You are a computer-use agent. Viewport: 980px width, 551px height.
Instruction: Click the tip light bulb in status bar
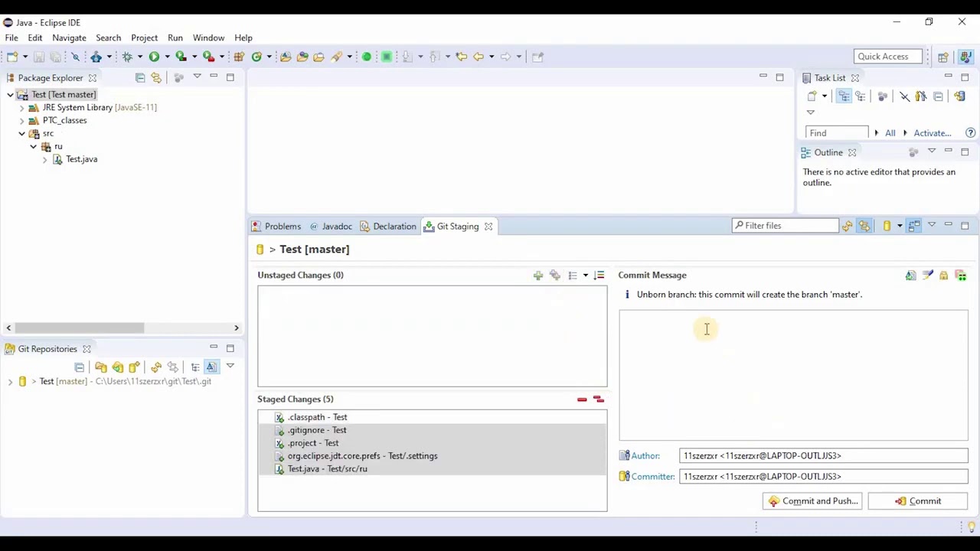971,527
